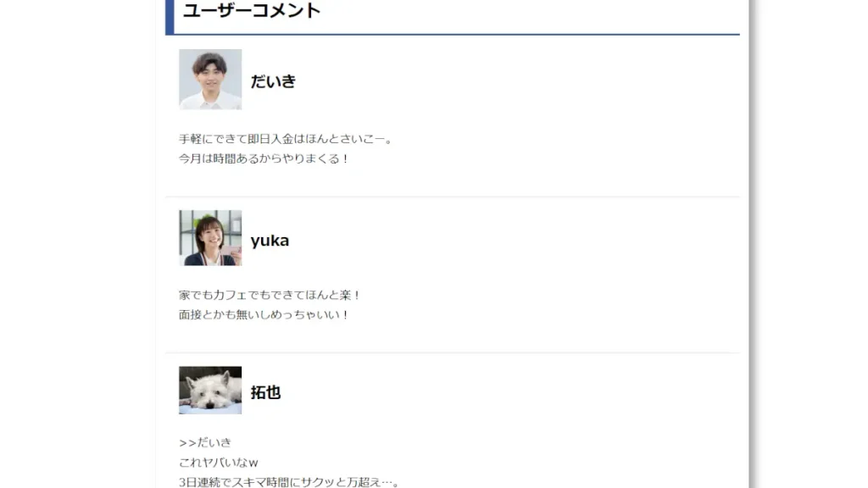The width and height of the screenshot is (868, 488).
Task: Click だいき's profile photo
Action: click(210, 79)
